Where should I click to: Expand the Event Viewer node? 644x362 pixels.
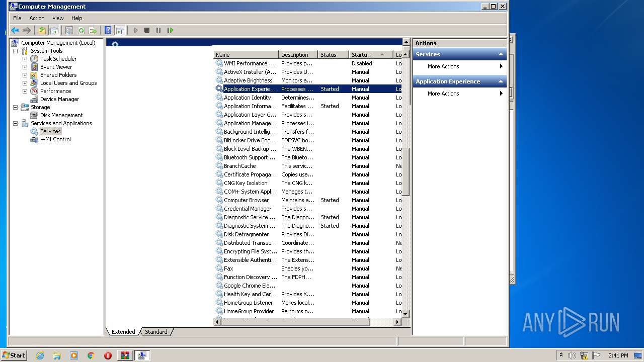click(25, 67)
